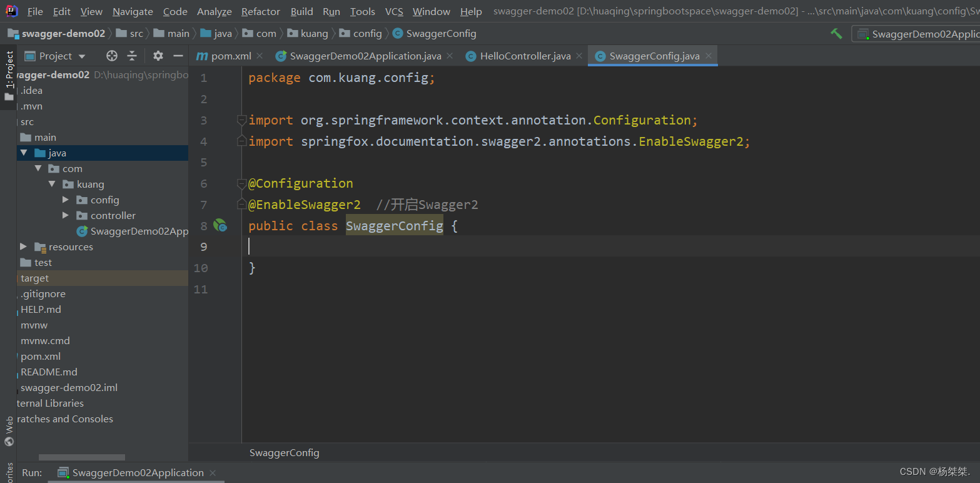This screenshot has width=980, height=483.
Task: Click swagger-demo02 in the navigation bar
Action: pos(56,33)
